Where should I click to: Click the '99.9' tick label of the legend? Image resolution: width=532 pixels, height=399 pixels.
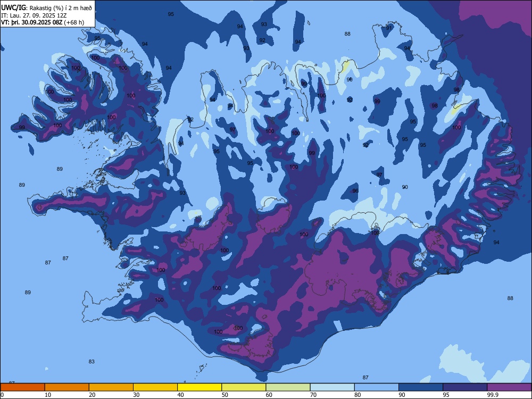tap(493, 395)
